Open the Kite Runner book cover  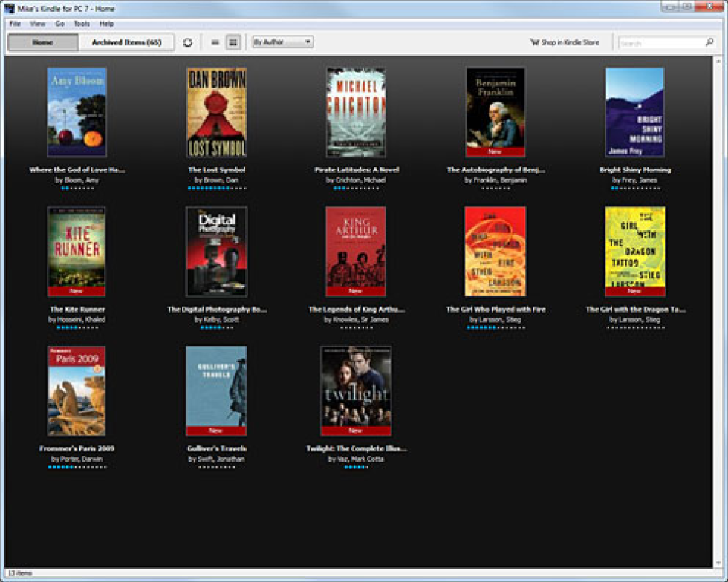[77, 252]
